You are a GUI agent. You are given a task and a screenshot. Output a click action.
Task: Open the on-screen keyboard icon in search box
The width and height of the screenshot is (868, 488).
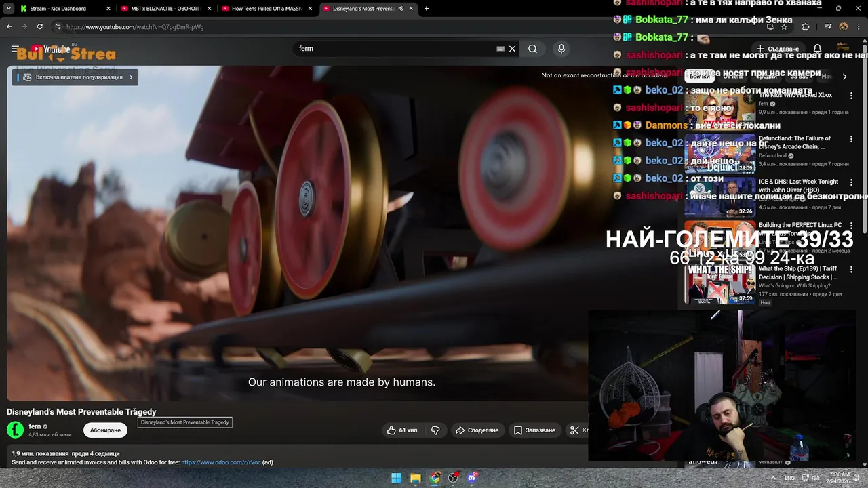click(x=500, y=49)
